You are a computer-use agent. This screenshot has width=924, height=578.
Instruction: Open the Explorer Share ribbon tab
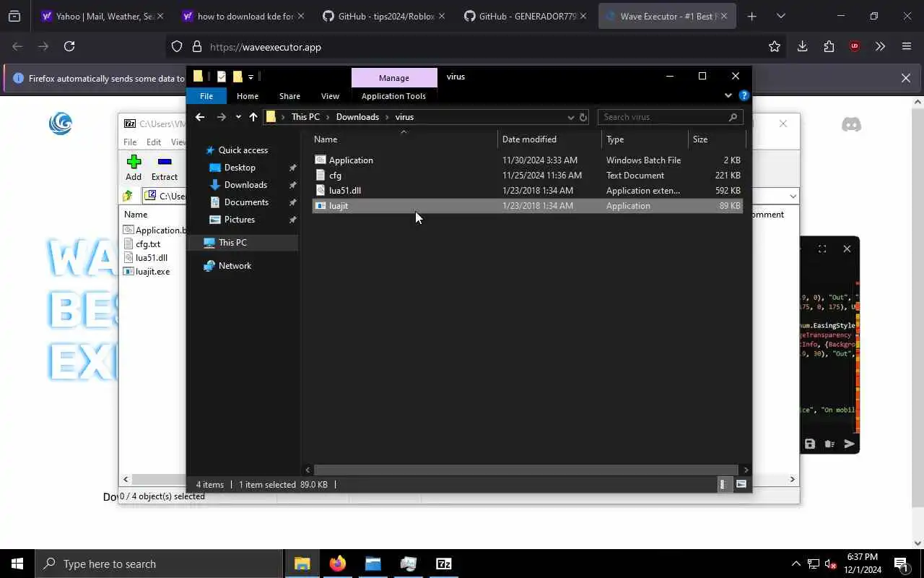click(289, 96)
